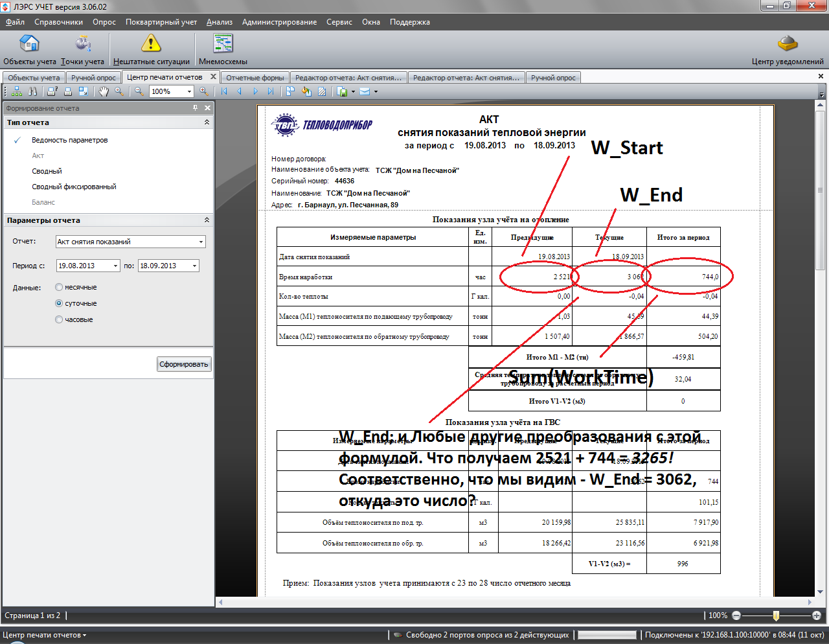Collapse the Параметры отчета section
Screen dimensions: 829x644
tap(207, 220)
